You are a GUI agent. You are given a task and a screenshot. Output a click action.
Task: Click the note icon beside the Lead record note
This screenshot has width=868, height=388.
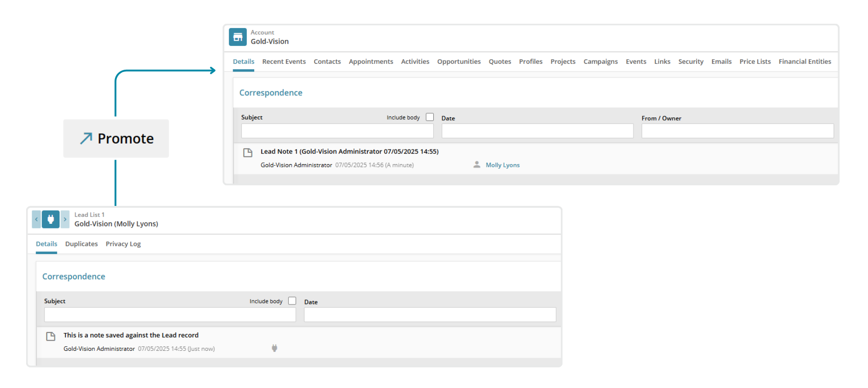[51, 337]
